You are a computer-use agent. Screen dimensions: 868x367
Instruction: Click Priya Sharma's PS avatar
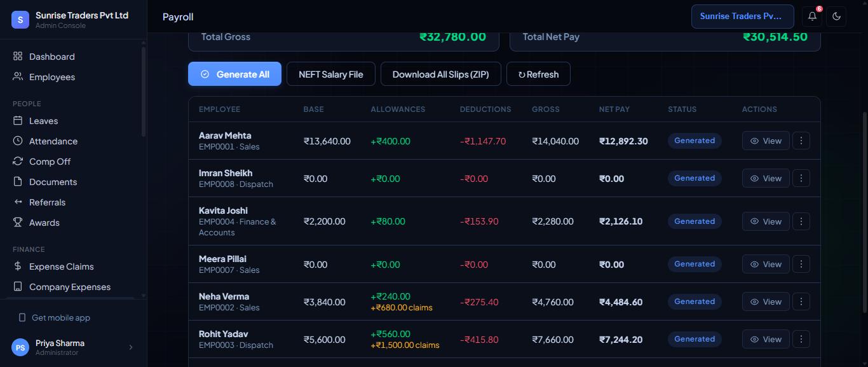20,347
